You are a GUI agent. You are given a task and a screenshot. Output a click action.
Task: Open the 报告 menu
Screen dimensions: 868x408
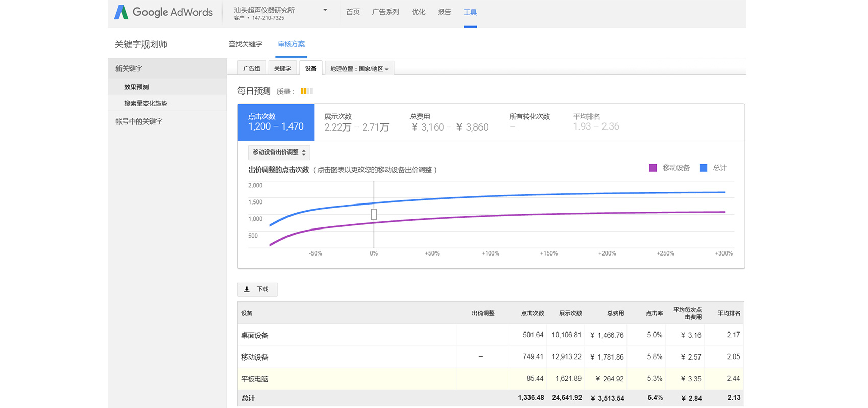tap(444, 12)
